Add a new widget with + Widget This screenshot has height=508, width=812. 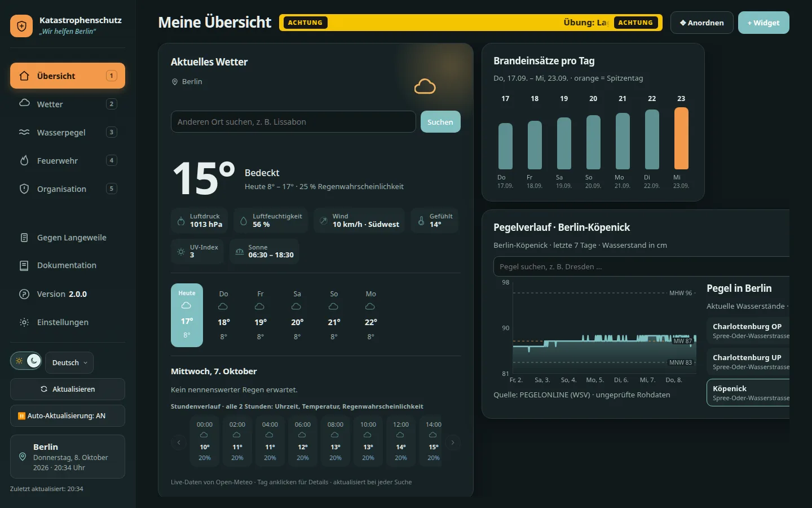tap(764, 23)
